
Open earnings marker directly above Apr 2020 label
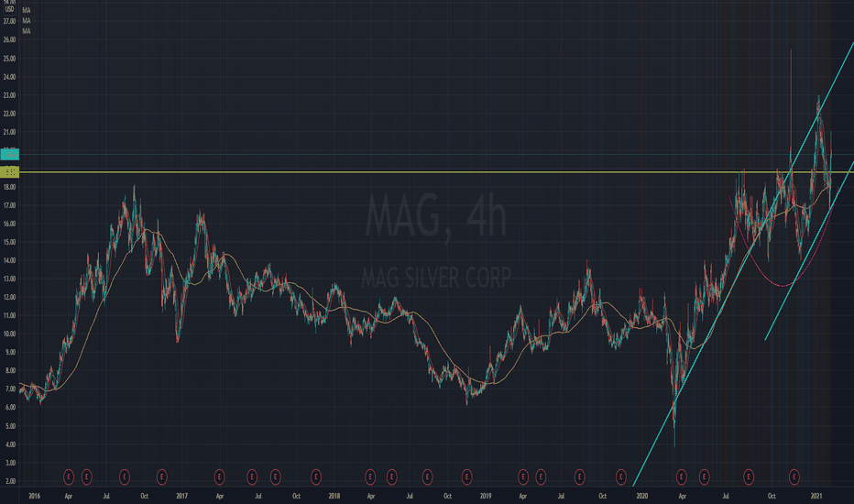(682, 477)
